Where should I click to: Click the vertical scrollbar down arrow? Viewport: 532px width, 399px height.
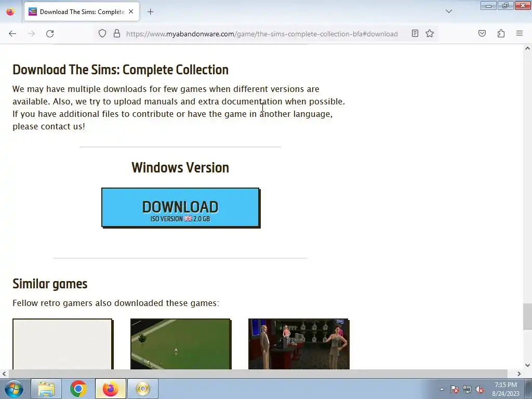pos(527,365)
